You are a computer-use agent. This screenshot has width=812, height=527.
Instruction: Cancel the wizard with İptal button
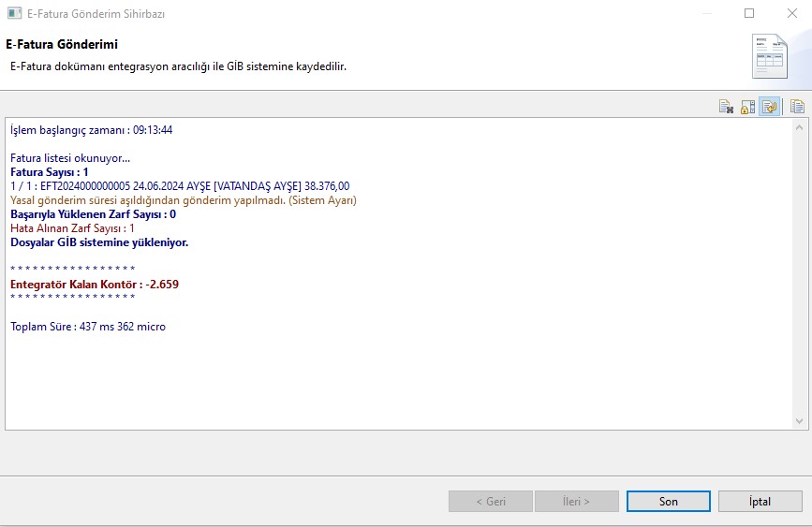pyautogui.click(x=760, y=502)
